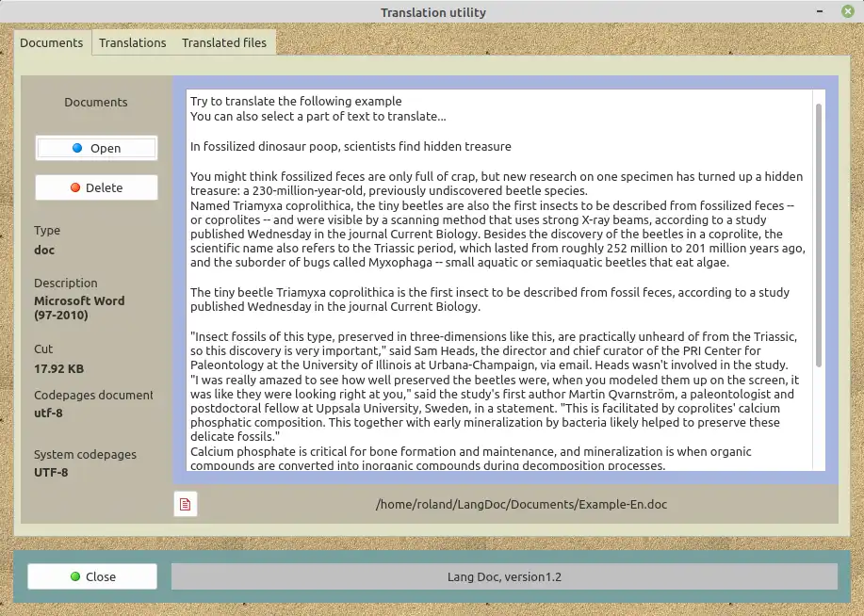Image resolution: width=864 pixels, height=616 pixels.
Task: Click the 'Type' label in sidebar
Action: (47, 231)
